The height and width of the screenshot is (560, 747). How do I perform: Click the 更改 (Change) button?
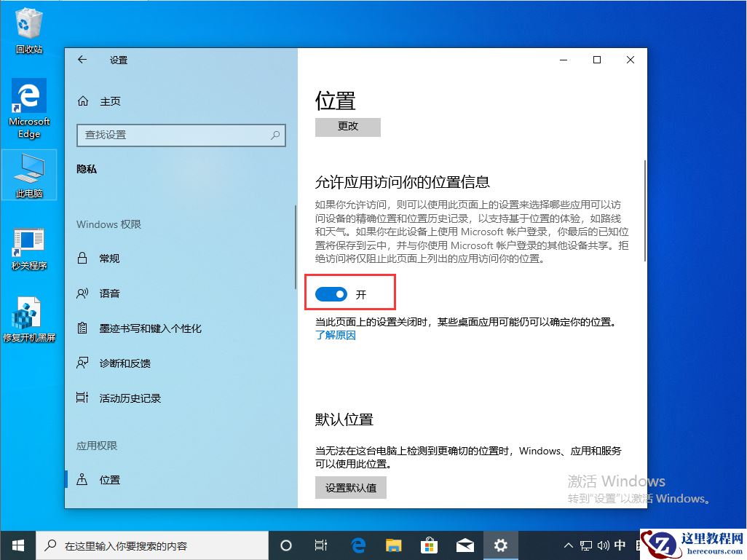pyautogui.click(x=347, y=127)
